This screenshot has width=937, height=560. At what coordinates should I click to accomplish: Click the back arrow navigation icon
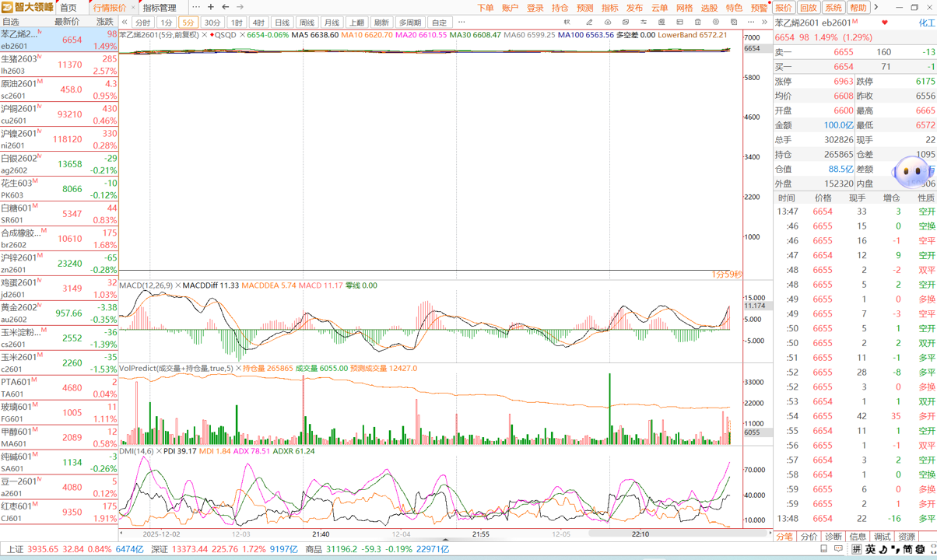tap(226, 7)
